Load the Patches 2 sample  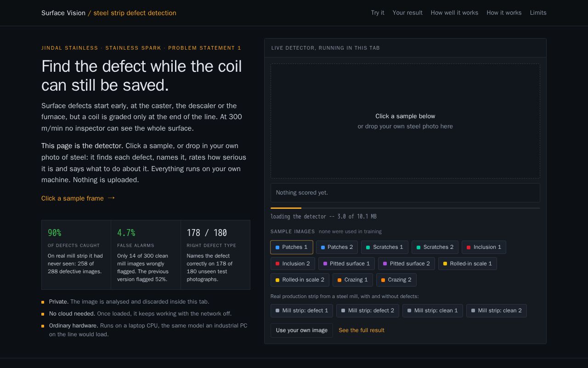(x=337, y=247)
